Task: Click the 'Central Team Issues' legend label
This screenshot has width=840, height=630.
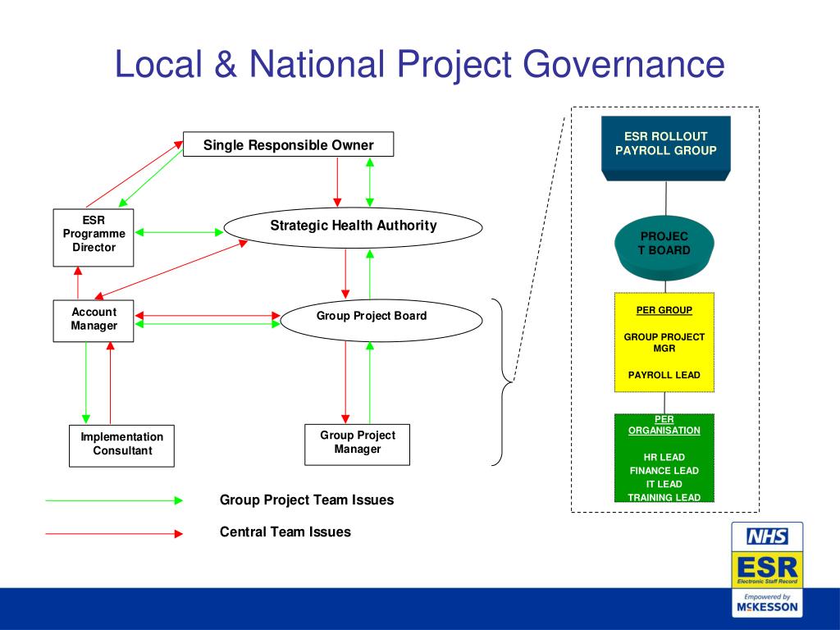Action: pos(285,532)
